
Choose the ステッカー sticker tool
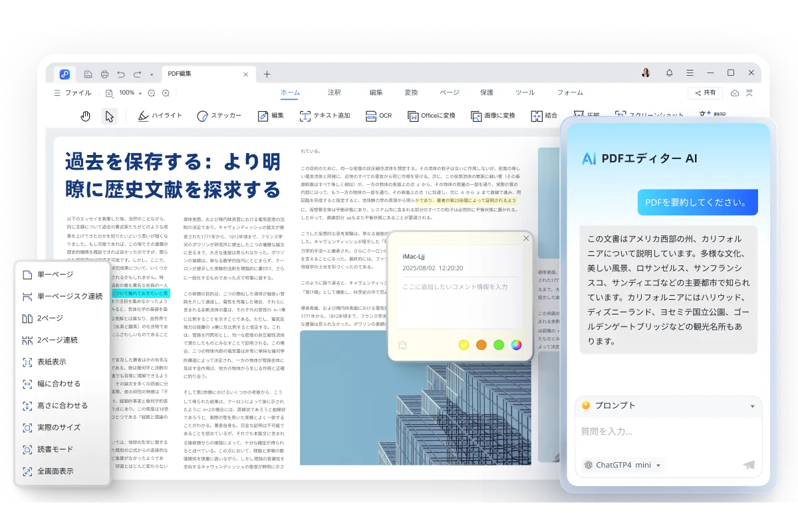point(219,116)
